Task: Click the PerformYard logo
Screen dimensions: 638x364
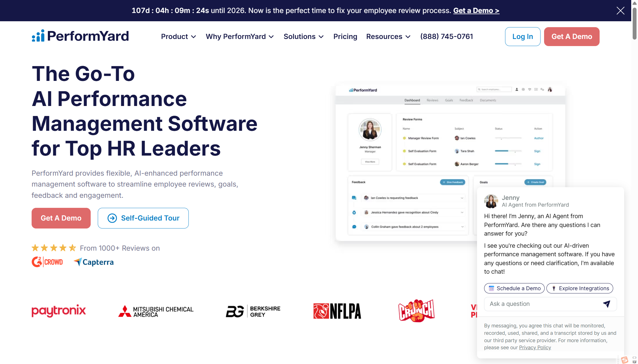Action: (x=80, y=36)
